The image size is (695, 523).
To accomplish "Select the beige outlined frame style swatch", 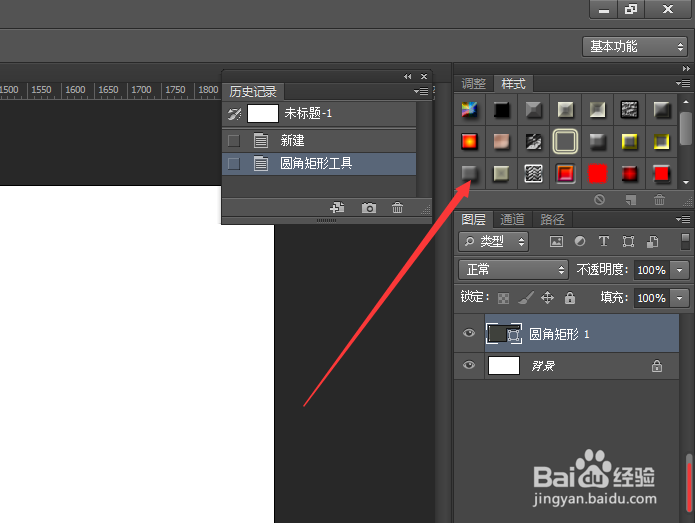I will tap(565, 141).
